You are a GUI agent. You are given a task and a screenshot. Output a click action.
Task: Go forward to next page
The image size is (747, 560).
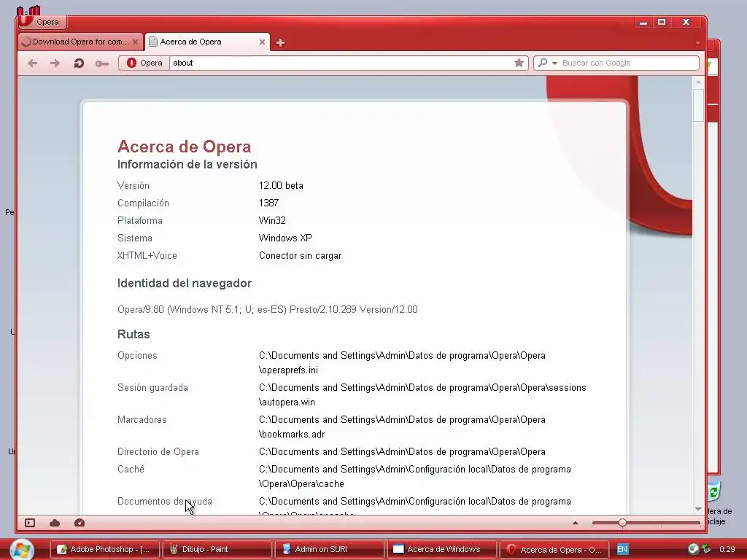tap(55, 63)
